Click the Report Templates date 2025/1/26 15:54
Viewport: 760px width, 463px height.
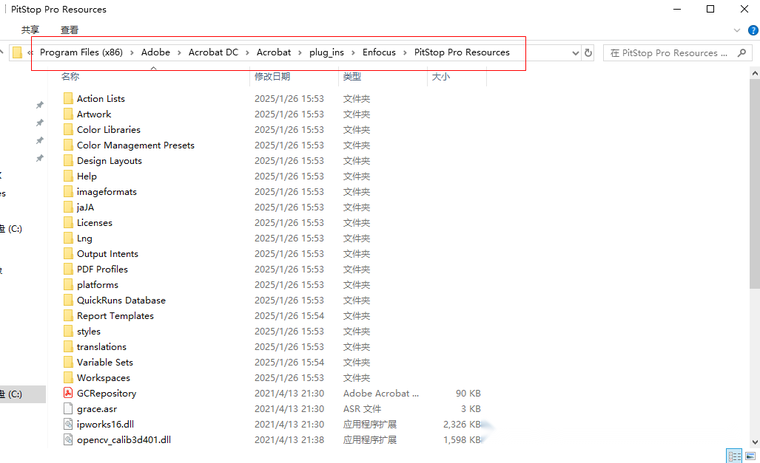pos(289,316)
